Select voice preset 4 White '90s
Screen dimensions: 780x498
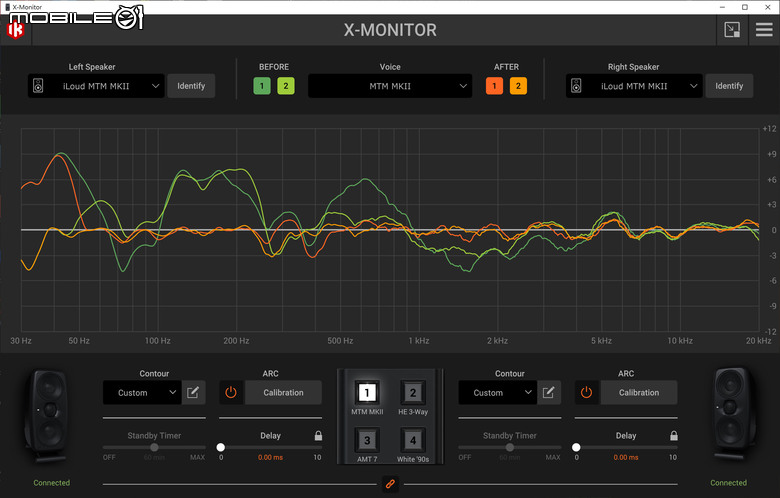tap(413, 440)
